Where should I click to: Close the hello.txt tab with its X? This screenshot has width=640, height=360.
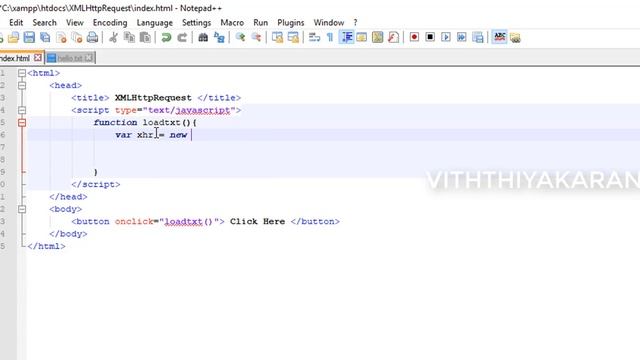(x=89, y=58)
